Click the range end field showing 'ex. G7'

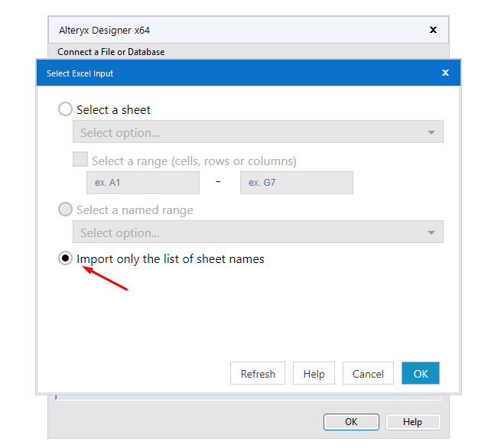tap(296, 183)
